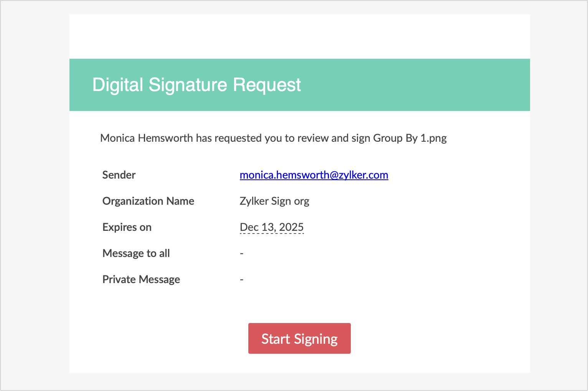The width and height of the screenshot is (588, 391).
Task: Click the Group By 1.png file name
Action: [x=410, y=138]
